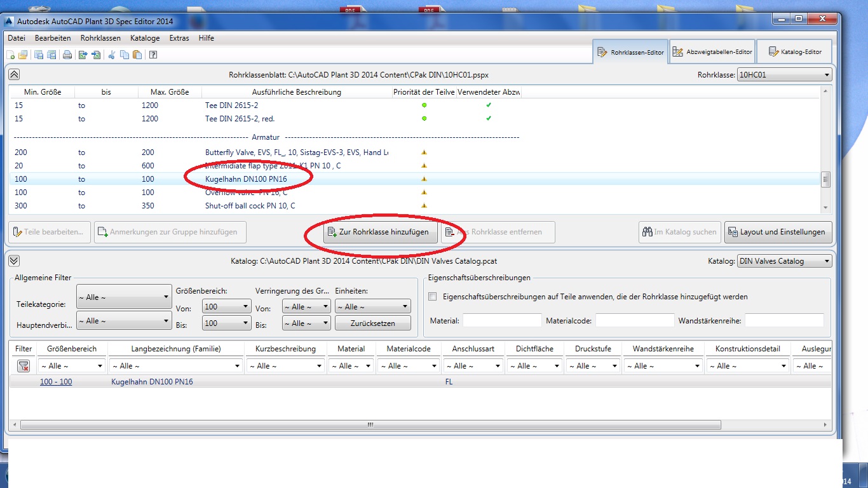Click the spec sheet vertical scrollbar thumb
The height and width of the screenshot is (488, 868).
point(826,179)
